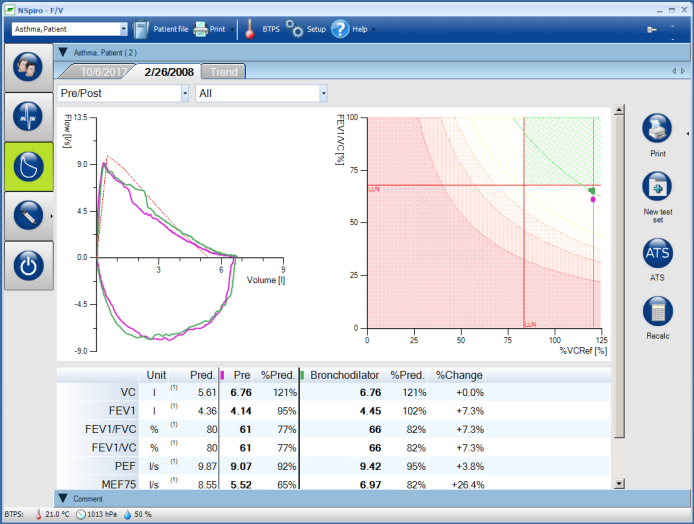Collapse the Asthma, Patient header section
694x524 pixels.
(x=63, y=52)
